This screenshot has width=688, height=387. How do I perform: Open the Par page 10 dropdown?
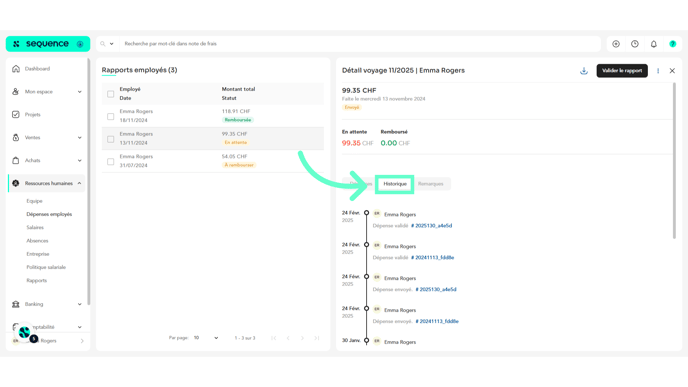click(206, 338)
